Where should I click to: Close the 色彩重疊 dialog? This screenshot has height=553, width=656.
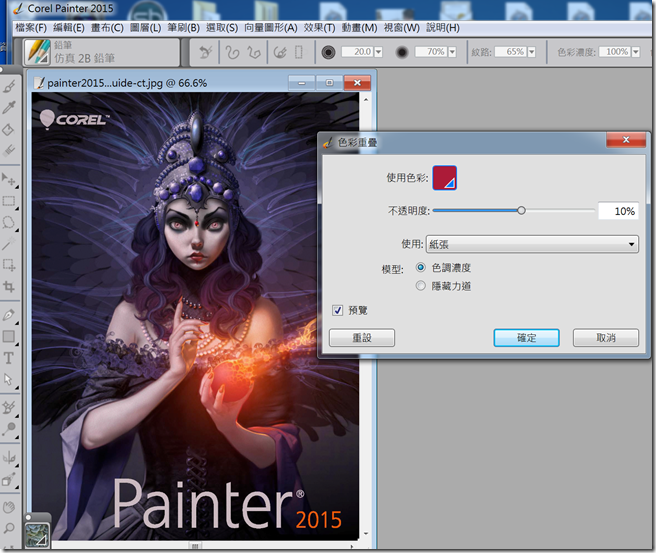[x=626, y=140]
